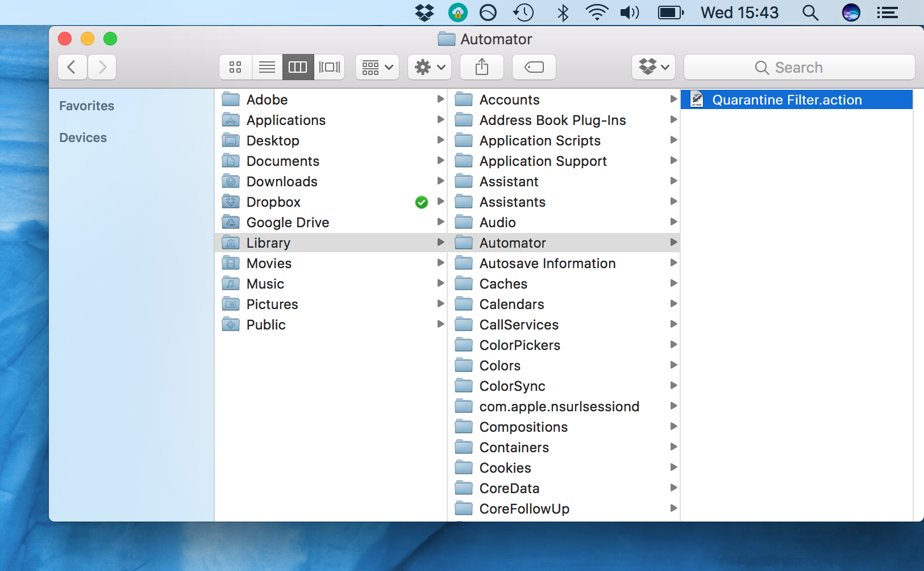Select the Autosave Information folder
This screenshot has height=571, width=924.
click(564, 263)
